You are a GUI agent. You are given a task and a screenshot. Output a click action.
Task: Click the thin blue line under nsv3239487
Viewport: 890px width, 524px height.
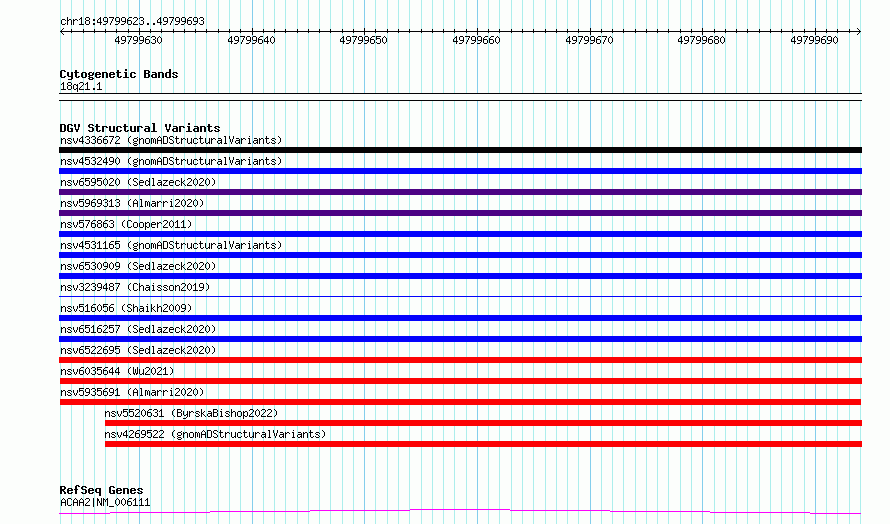pyautogui.click(x=460, y=296)
